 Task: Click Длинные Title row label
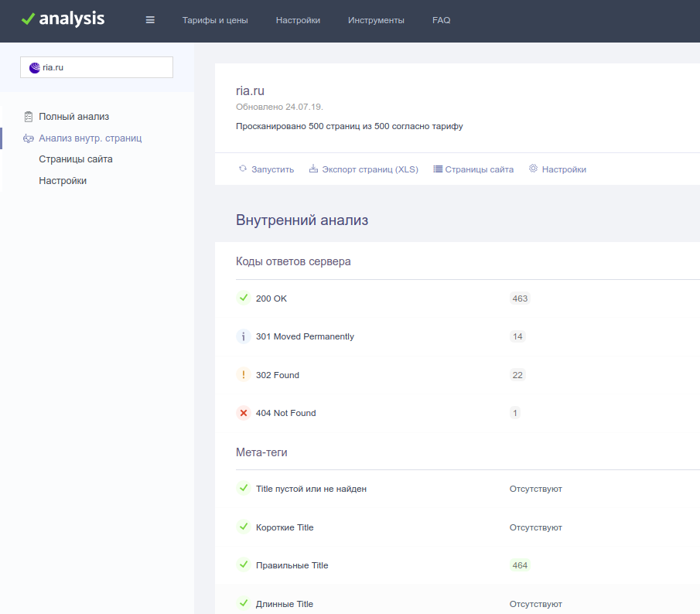coord(285,604)
